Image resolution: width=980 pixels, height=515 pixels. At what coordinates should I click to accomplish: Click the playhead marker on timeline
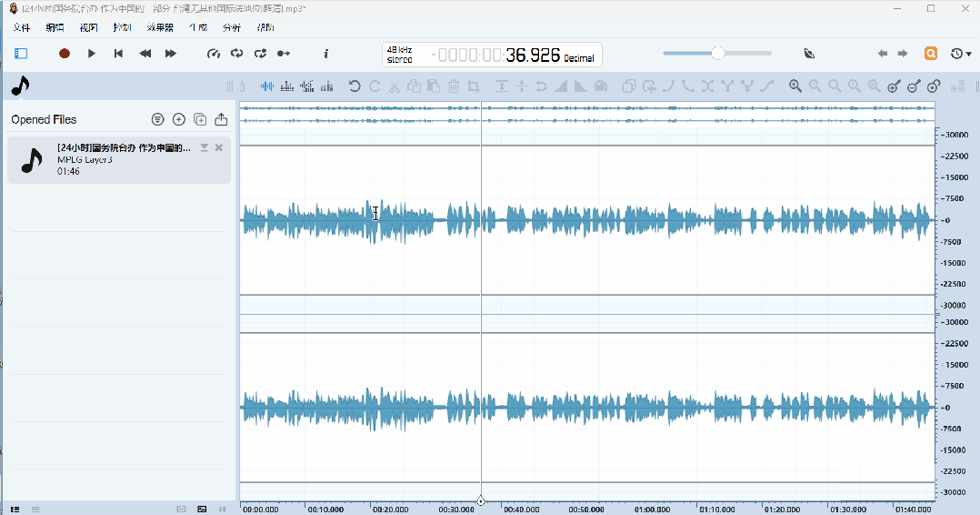coord(481,500)
